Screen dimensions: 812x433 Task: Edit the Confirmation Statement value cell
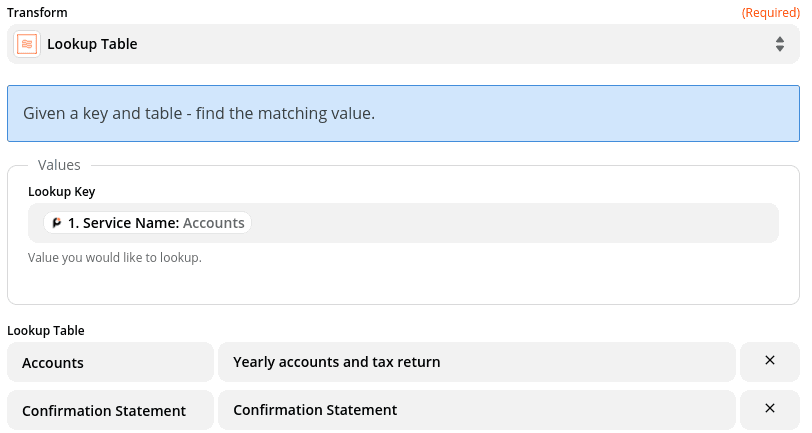click(x=476, y=410)
